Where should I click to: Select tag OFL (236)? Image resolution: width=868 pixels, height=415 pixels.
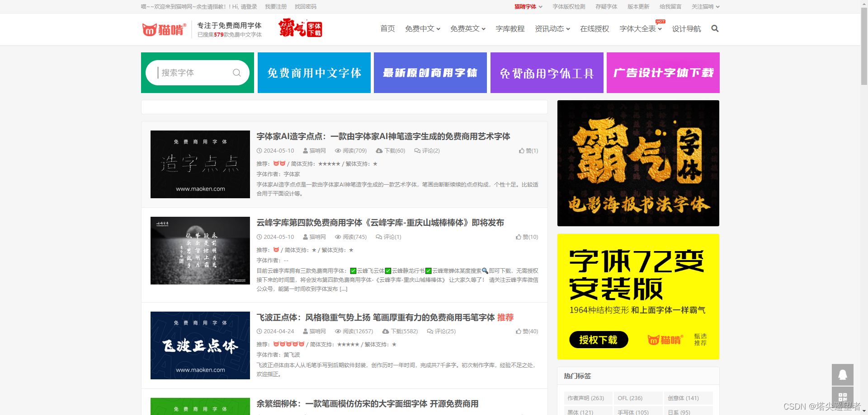coord(638,398)
